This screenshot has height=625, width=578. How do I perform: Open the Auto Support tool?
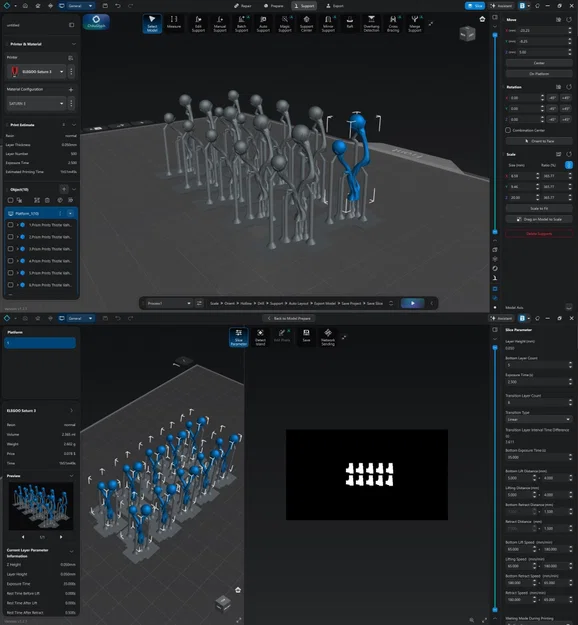pos(263,24)
